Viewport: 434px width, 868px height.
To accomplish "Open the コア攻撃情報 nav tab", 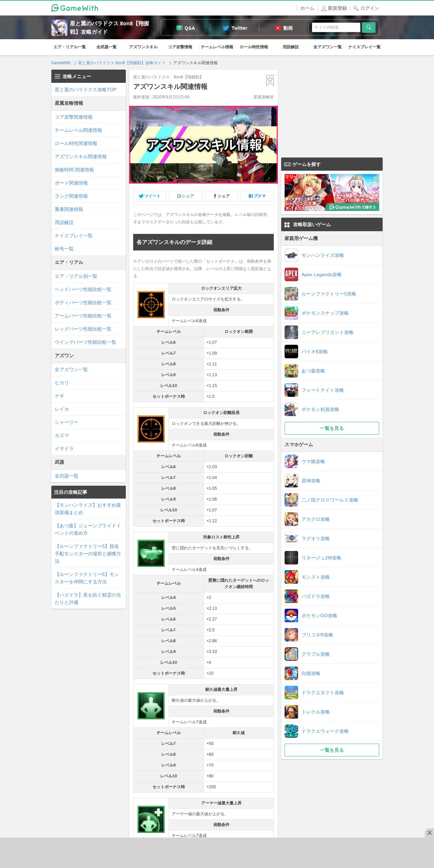I will click(180, 47).
